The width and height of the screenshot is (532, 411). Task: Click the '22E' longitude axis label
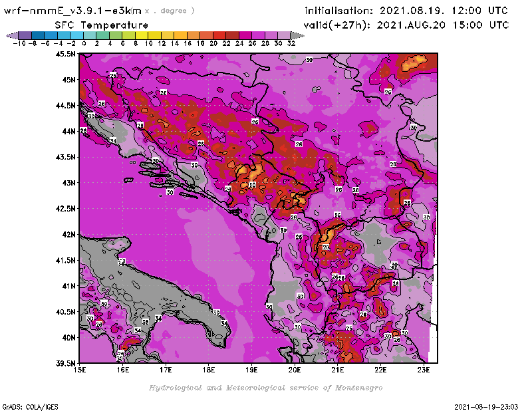pyautogui.click(x=380, y=370)
